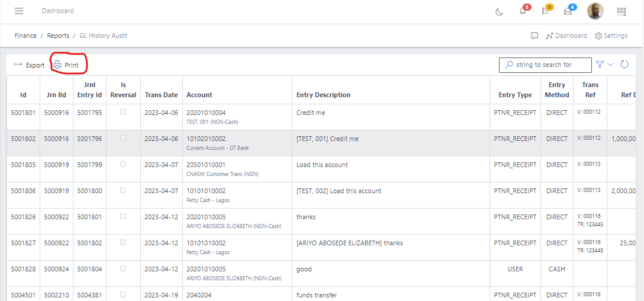Viewport: 644px width, 301px height.
Task: Open the hamburger navigation menu
Action: (19, 11)
